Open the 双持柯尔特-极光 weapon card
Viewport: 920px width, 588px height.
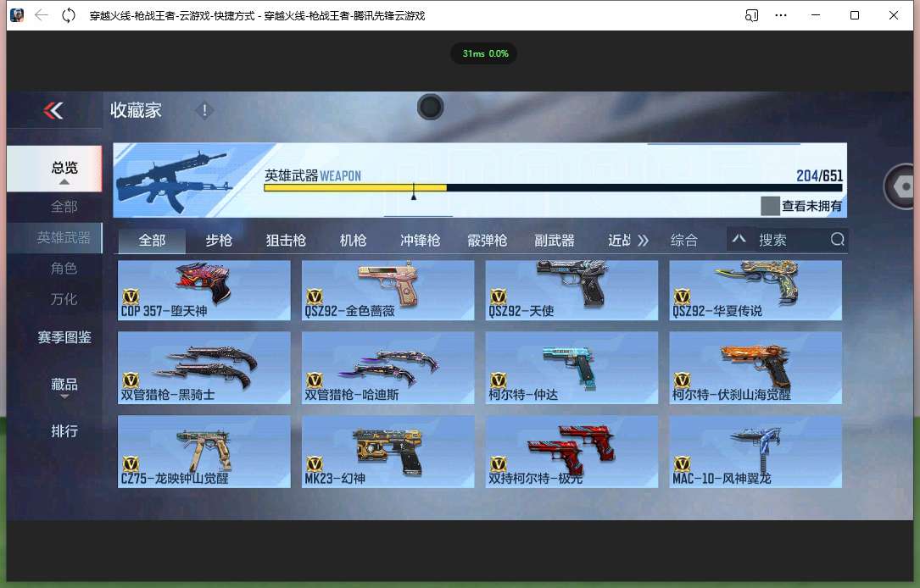pos(572,452)
